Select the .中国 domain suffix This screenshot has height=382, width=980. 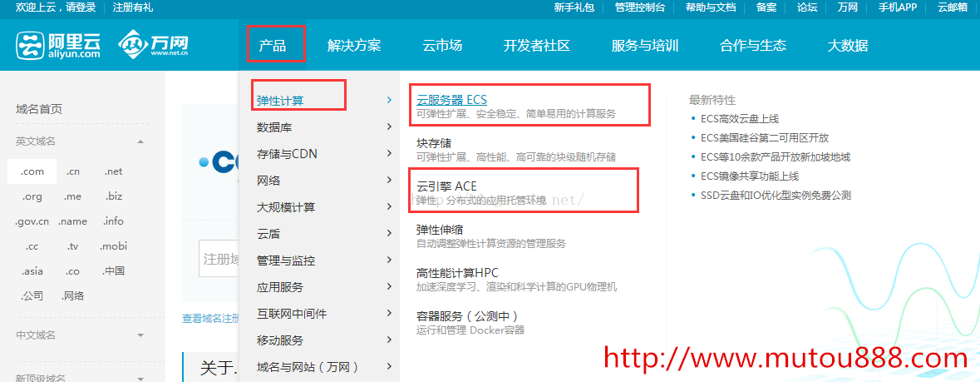pos(113,271)
